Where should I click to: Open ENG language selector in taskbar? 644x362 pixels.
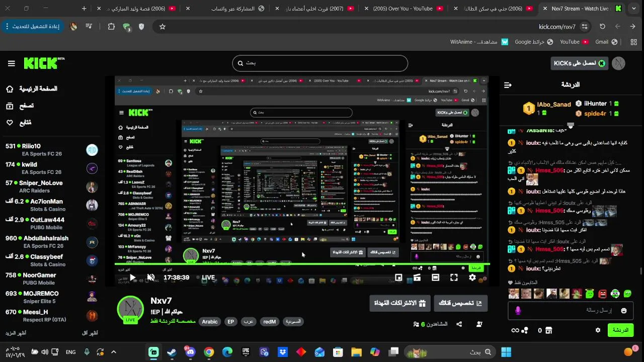coord(71,352)
